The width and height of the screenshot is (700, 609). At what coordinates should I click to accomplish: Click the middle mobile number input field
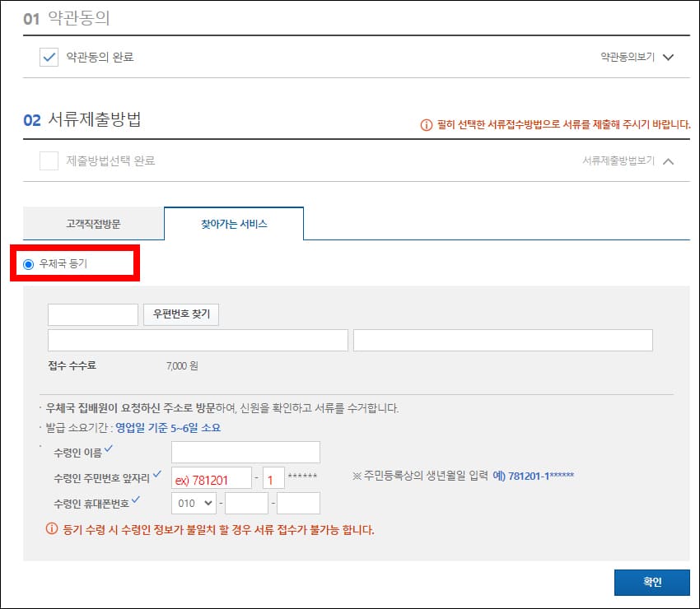tap(247, 503)
